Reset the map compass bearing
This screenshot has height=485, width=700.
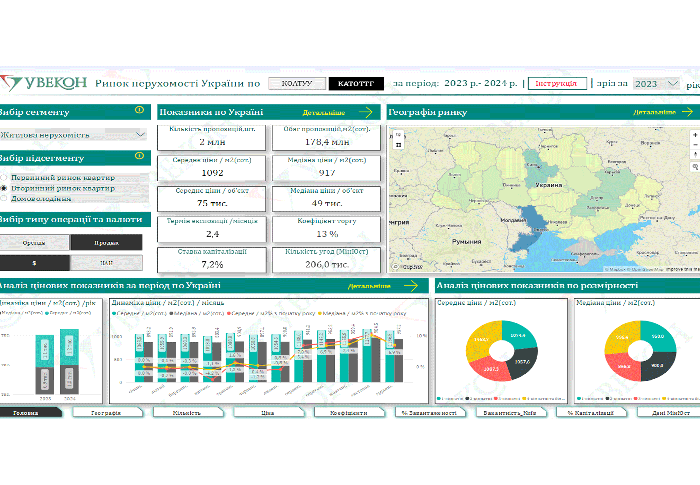click(x=695, y=155)
